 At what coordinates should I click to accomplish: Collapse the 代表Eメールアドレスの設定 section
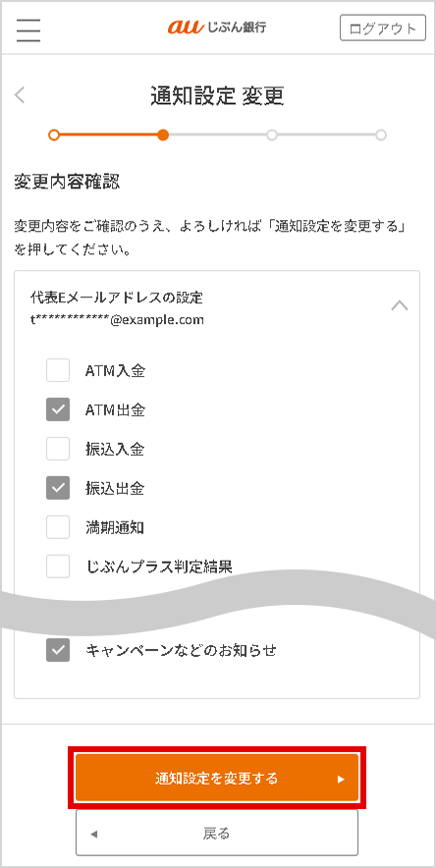click(x=400, y=305)
